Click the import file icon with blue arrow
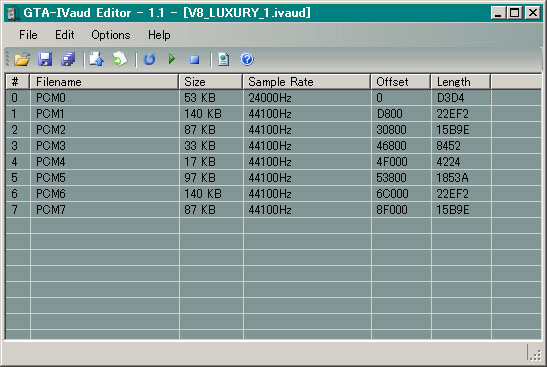The image size is (547, 367). (x=96, y=59)
